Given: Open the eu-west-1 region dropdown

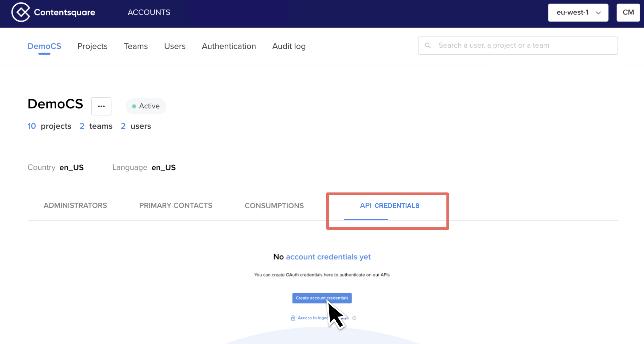Looking at the screenshot, I should 578,12.
